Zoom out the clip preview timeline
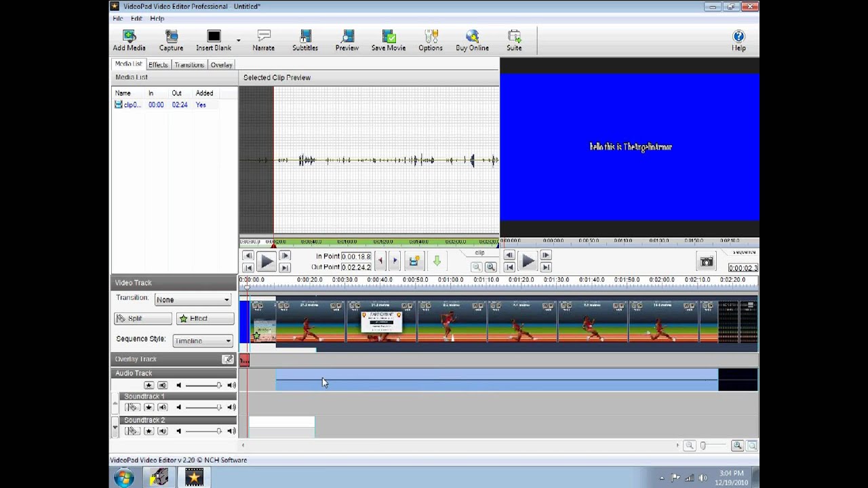 (477, 267)
